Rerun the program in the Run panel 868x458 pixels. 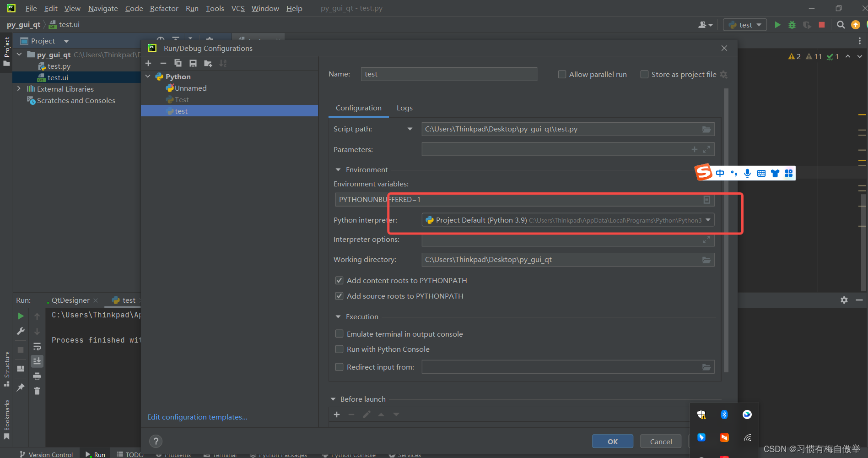[x=20, y=316]
